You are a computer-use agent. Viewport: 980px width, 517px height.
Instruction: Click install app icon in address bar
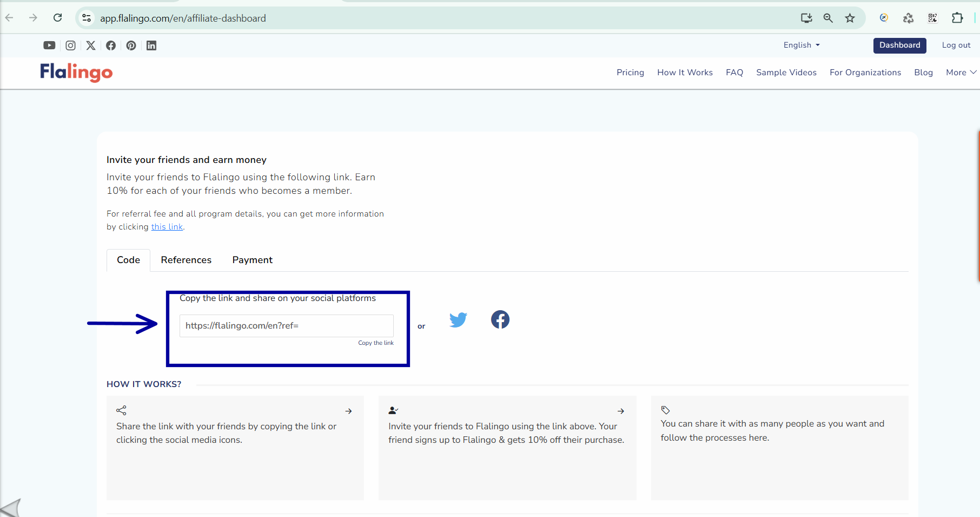pyautogui.click(x=806, y=18)
